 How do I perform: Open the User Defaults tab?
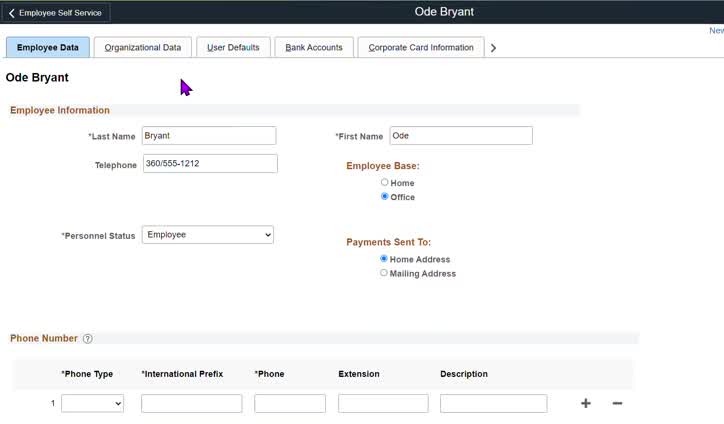233,48
